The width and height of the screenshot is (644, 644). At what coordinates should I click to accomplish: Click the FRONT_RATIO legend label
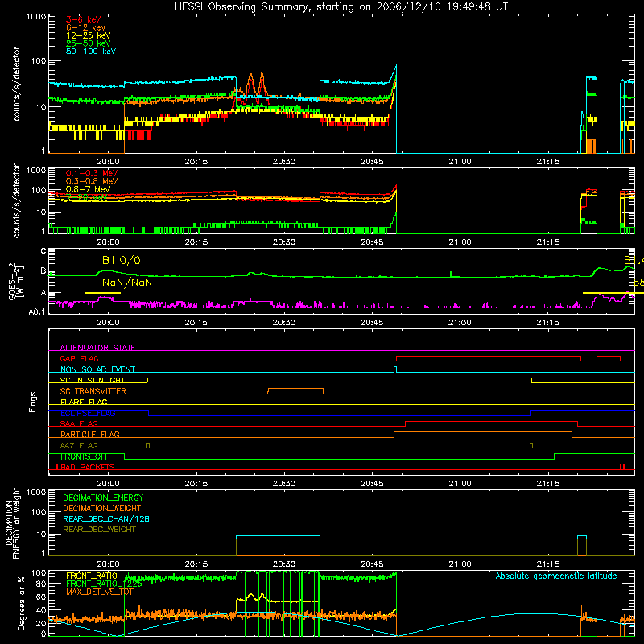click(x=92, y=576)
